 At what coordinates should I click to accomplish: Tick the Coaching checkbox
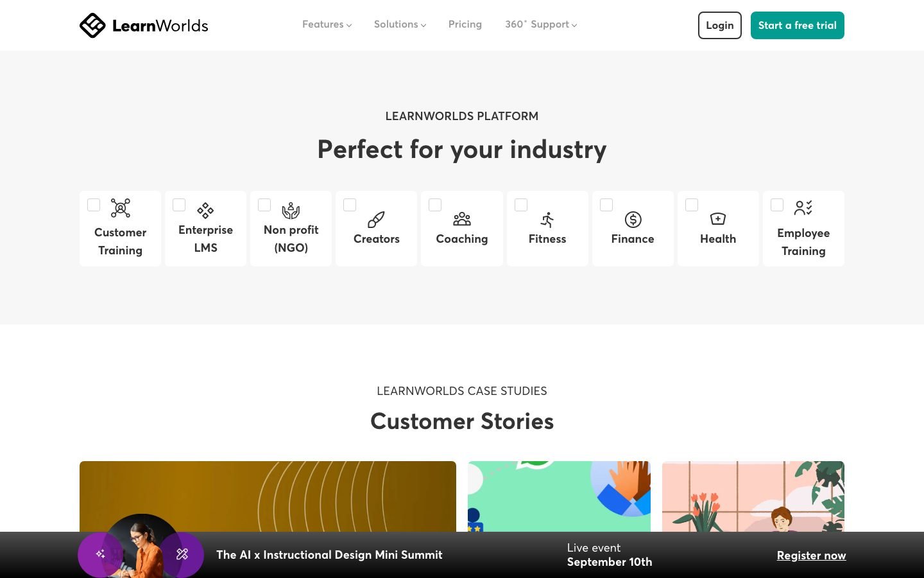tap(435, 205)
